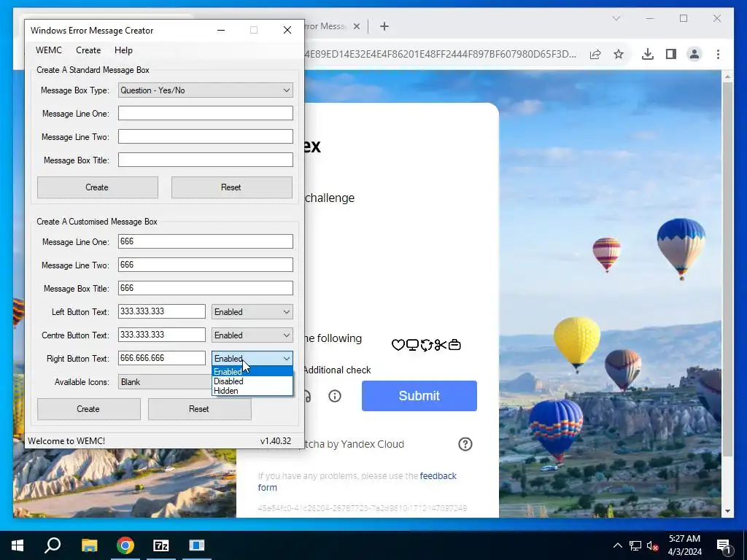Open the notification center icon
The width and height of the screenshot is (747, 560).
pos(724,545)
